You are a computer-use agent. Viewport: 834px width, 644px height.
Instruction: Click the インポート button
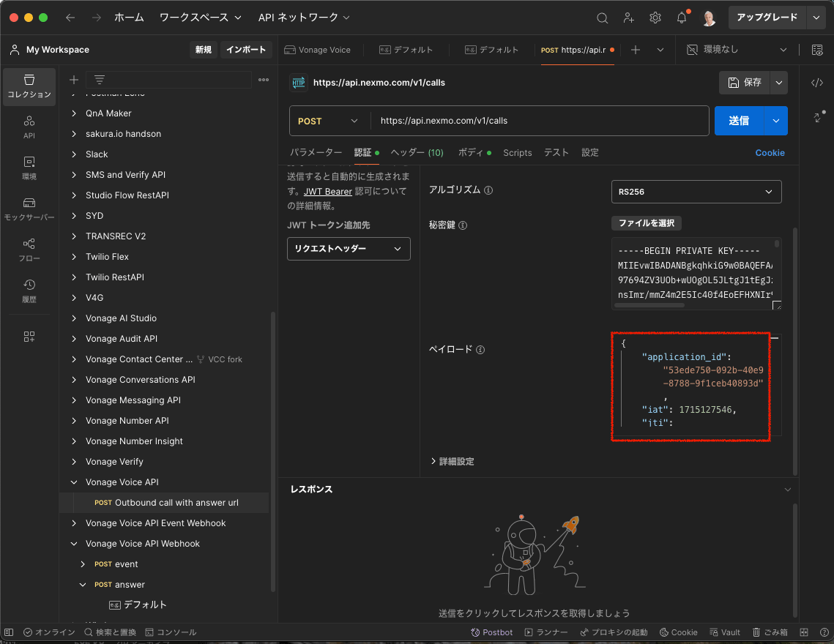(x=245, y=50)
